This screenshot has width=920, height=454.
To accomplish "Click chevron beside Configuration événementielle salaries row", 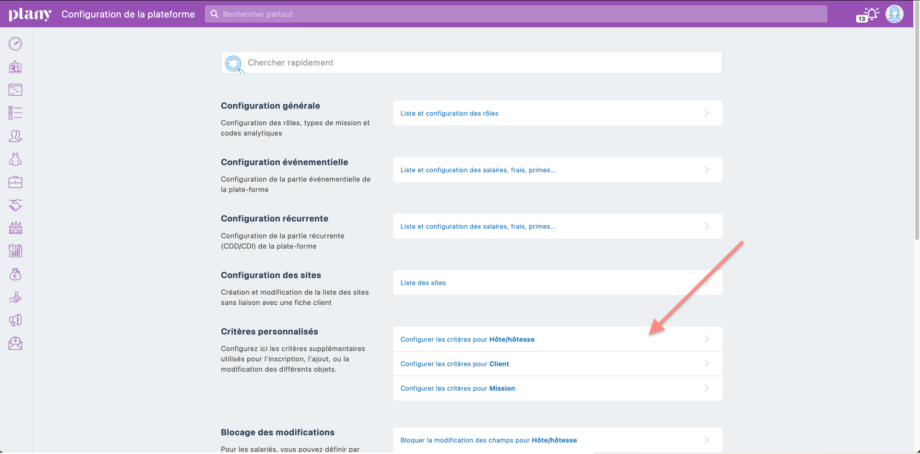I will point(707,170).
